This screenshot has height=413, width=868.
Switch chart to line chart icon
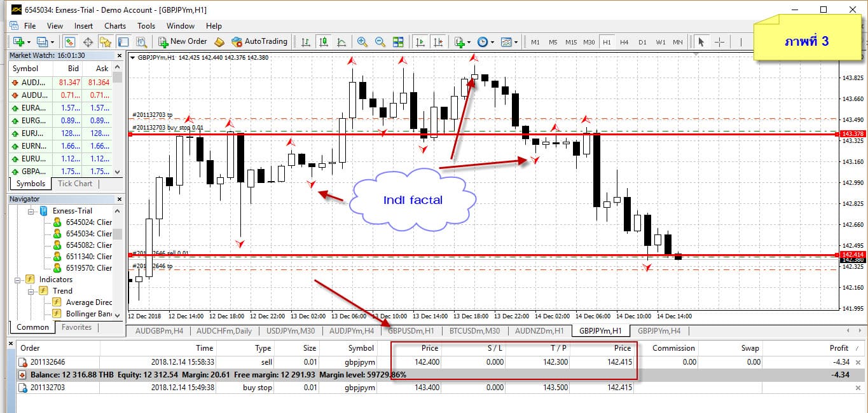(x=341, y=42)
